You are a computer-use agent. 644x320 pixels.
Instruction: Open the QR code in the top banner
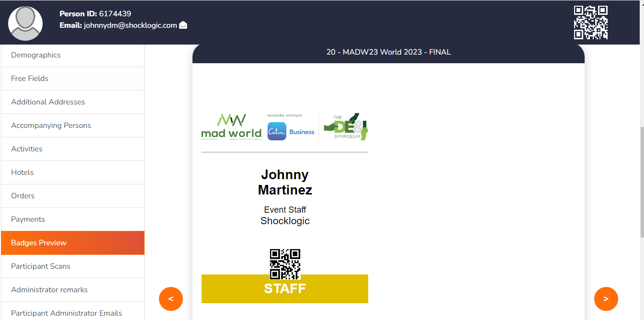click(x=591, y=22)
